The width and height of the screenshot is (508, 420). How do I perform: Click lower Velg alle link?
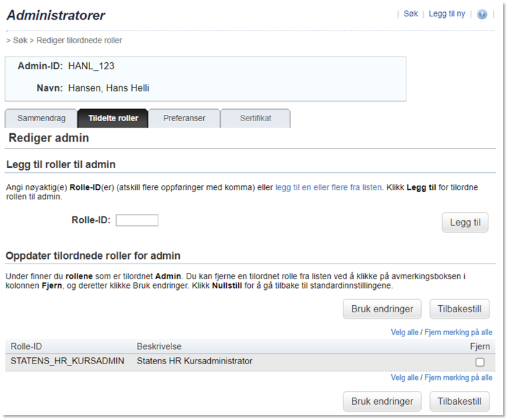pos(404,377)
